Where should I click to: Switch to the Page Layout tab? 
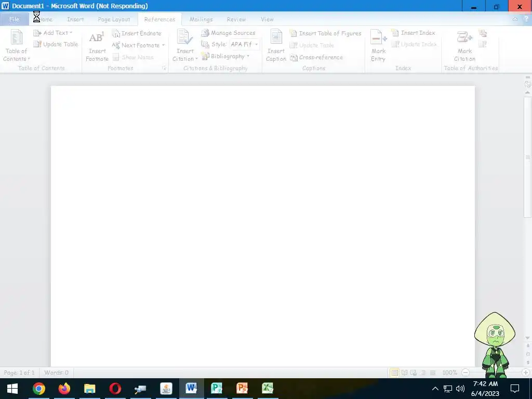coord(114,19)
